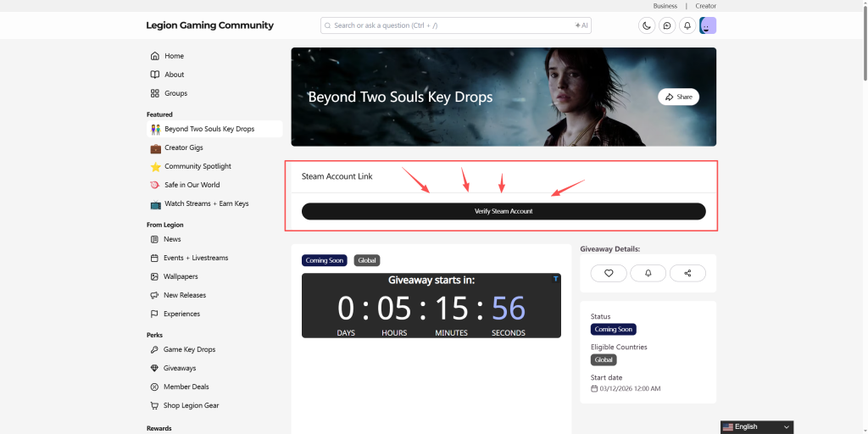Viewport: 868px width, 434px height.
Task: Open the user profile avatar
Action: point(708,25)
